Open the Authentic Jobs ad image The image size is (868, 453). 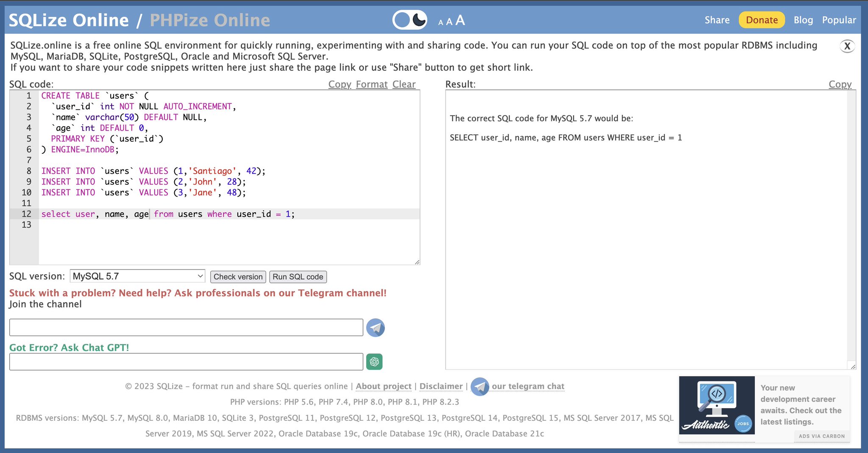(x=717, y=405)
